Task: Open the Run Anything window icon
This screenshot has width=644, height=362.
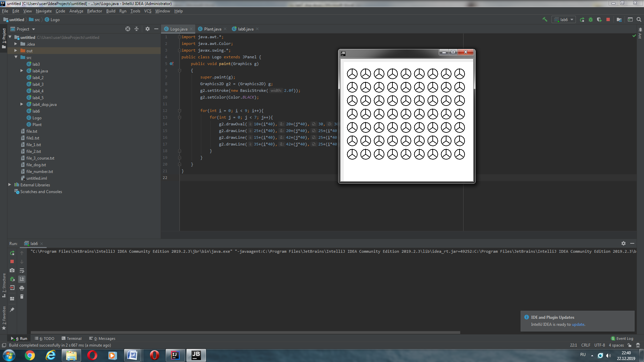Action: (x=630, y=19)
